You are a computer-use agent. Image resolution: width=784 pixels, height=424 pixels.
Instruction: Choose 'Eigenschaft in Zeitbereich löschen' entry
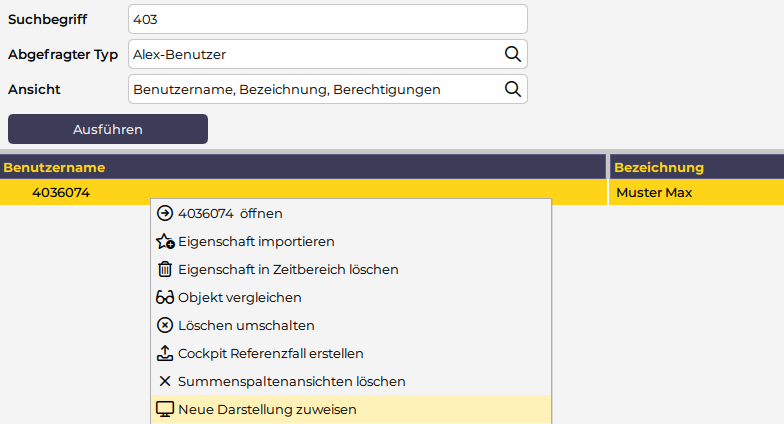(x=288, y=269)
